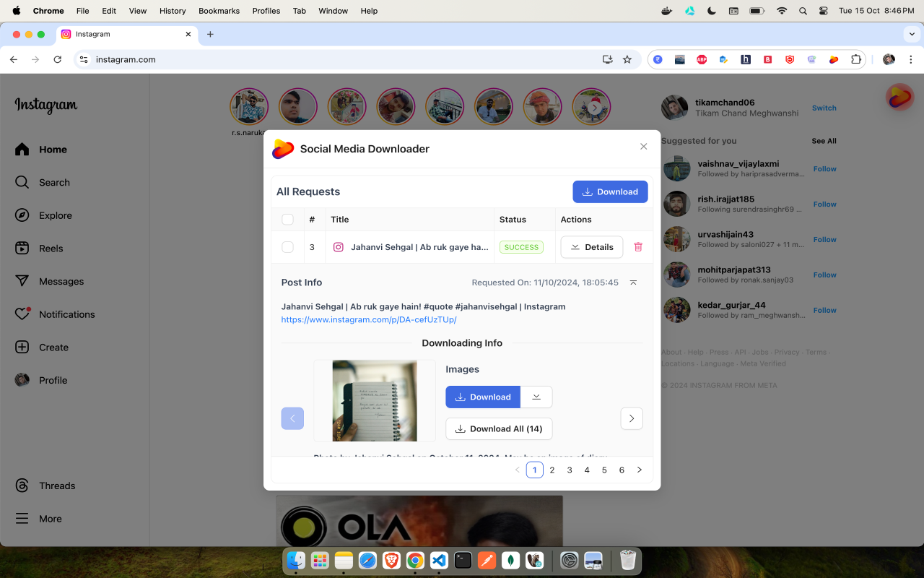Open the download format dropdown beside Download

point(536,397)
